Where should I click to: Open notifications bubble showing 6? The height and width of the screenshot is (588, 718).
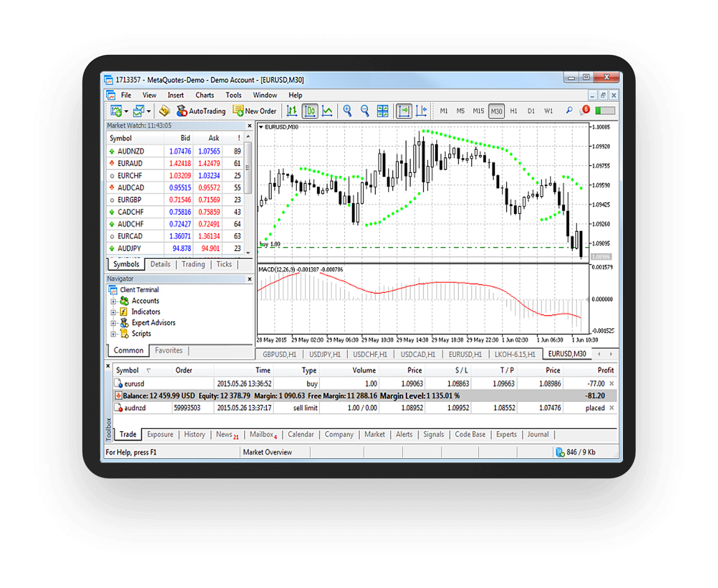point(585,110)
